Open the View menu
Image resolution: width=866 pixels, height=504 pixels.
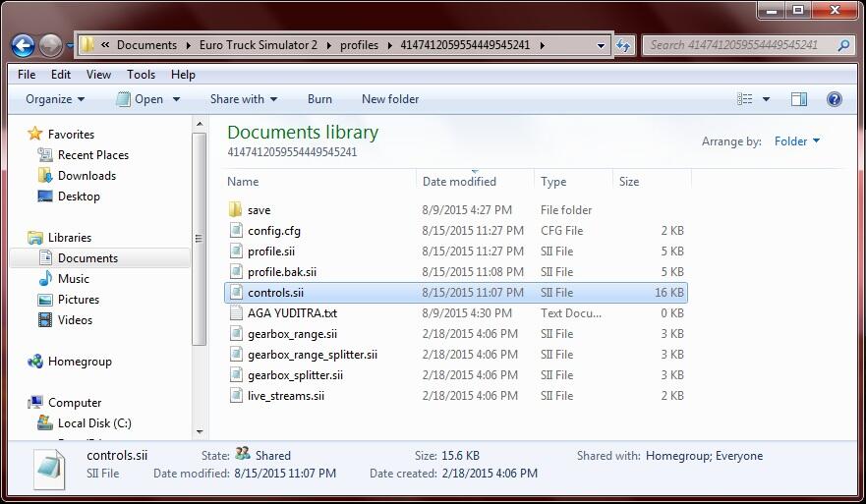coord(98,75)
